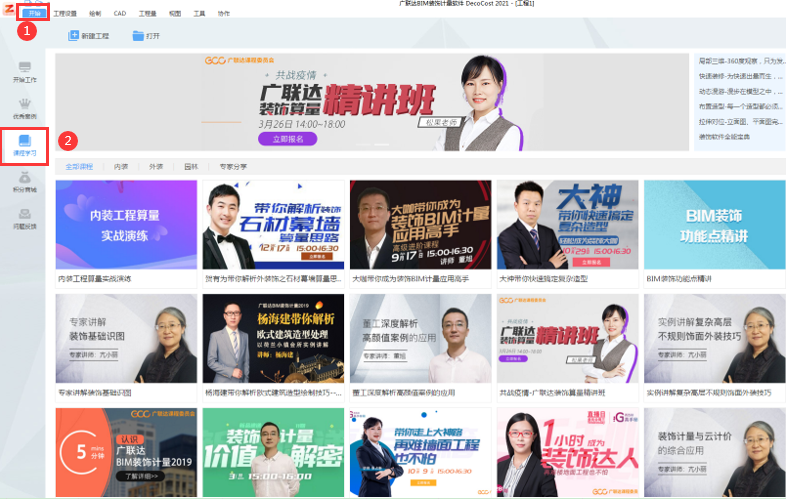
Task: Open the 大神带你快速搞定复杂造型 course
Action: click(567, 234)
